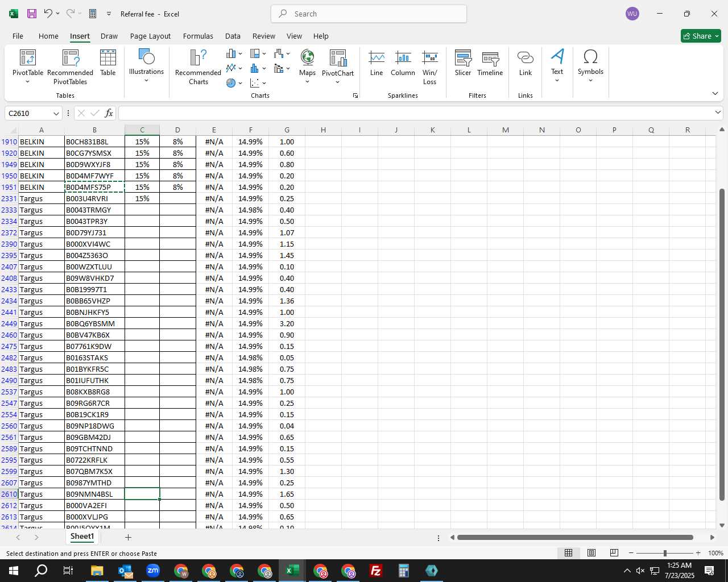Select row header 2331
This screenshot has width=728, height=582.
(9, 198)
